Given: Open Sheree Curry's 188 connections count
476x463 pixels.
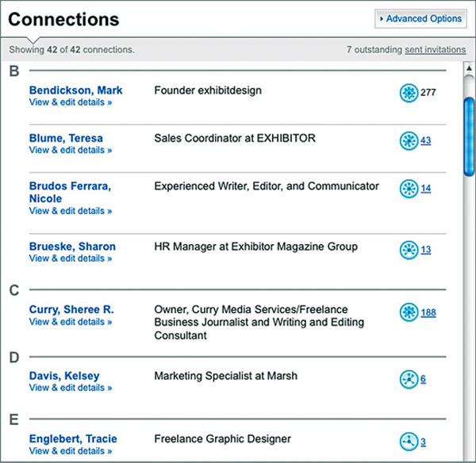Looking at the screenshot, I should 428,312.
